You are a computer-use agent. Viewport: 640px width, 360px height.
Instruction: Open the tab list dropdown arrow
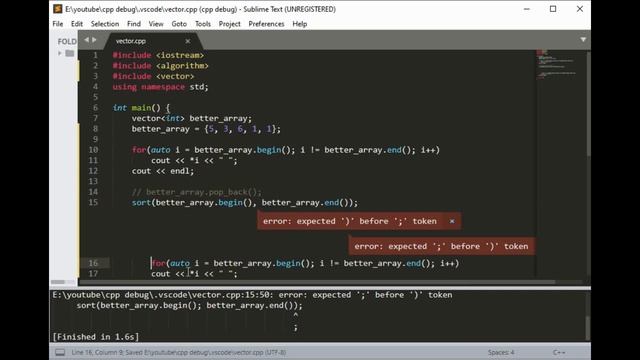tap(583, 40)
